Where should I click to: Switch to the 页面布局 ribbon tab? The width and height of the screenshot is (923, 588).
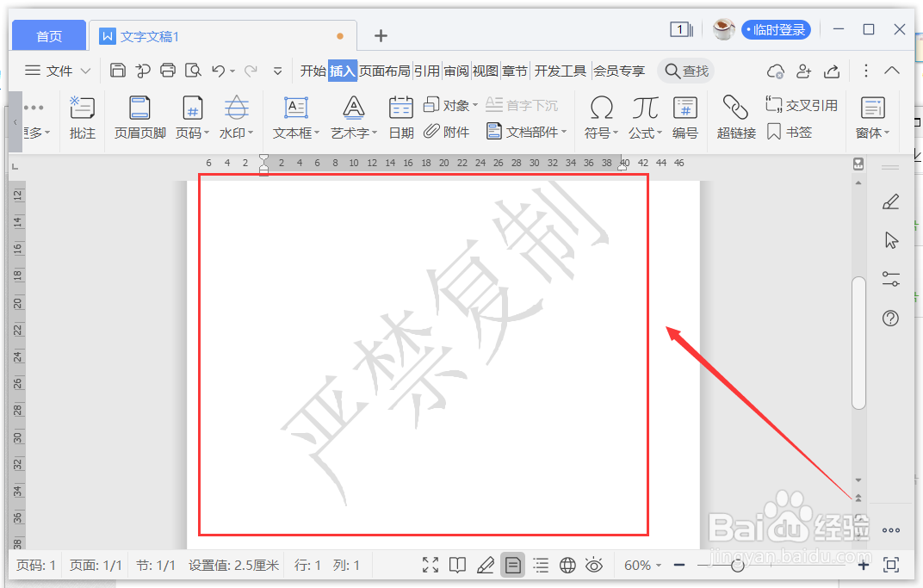pos(384,71)
